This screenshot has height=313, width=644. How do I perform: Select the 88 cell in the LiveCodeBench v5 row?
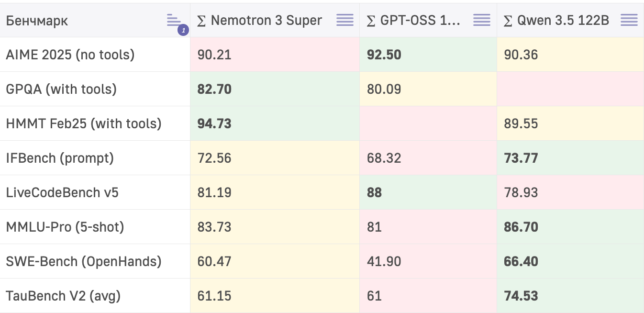375,192
